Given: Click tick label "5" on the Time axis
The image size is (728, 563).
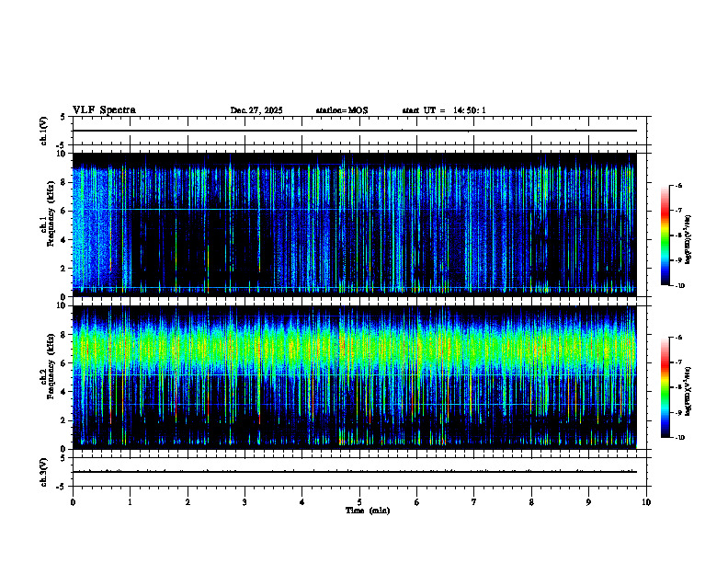Looking at the screenshot, I should coord(359,502).
